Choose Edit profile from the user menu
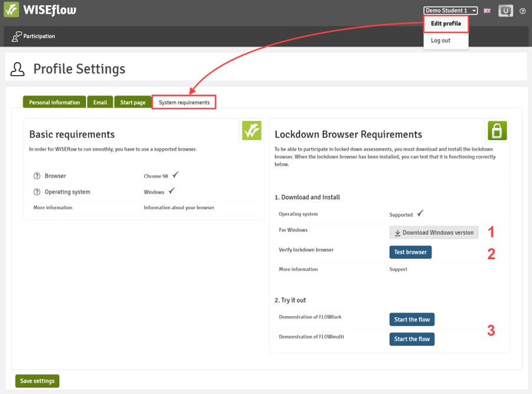 446,24
